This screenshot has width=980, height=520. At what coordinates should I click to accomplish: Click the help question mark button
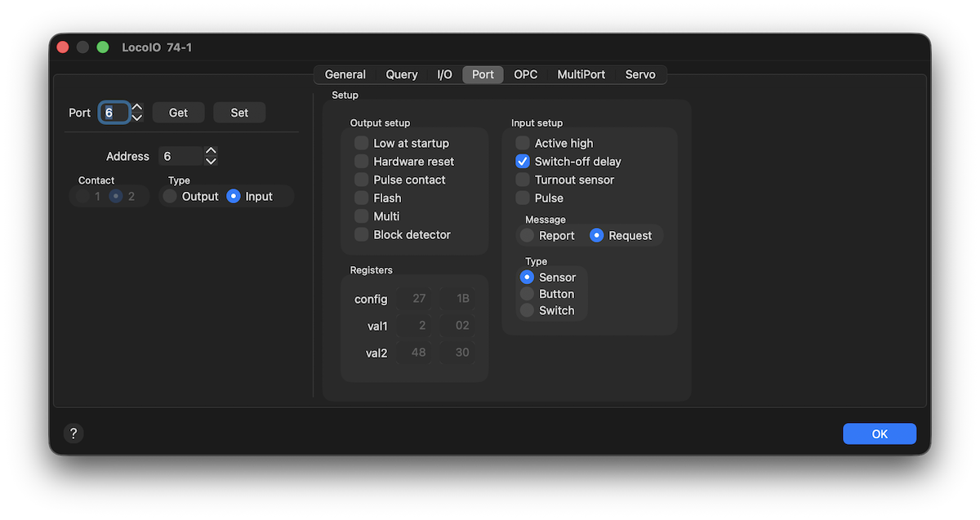(x=73, y=433)
